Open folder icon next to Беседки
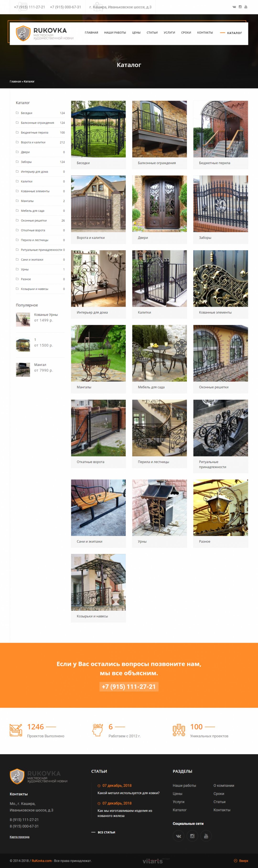Screen dimensions: 258x868 [x=17, y=113]
